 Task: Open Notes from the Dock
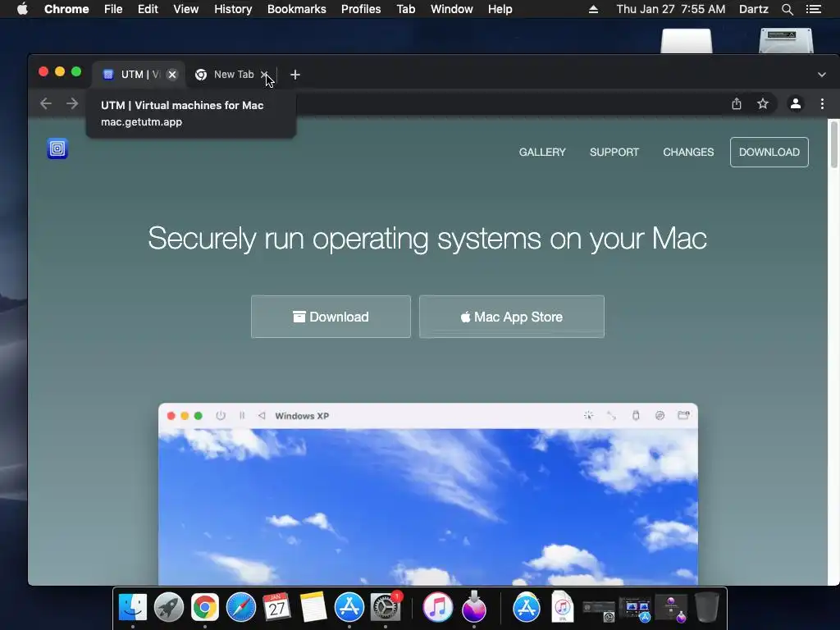click(313, 608)
